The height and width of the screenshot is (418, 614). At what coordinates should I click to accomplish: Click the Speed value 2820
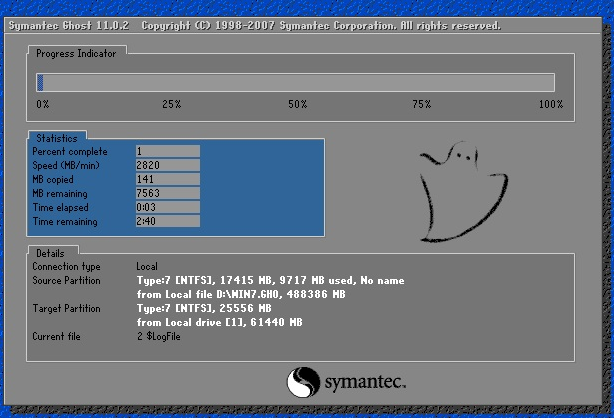click(x=168, y=165)
